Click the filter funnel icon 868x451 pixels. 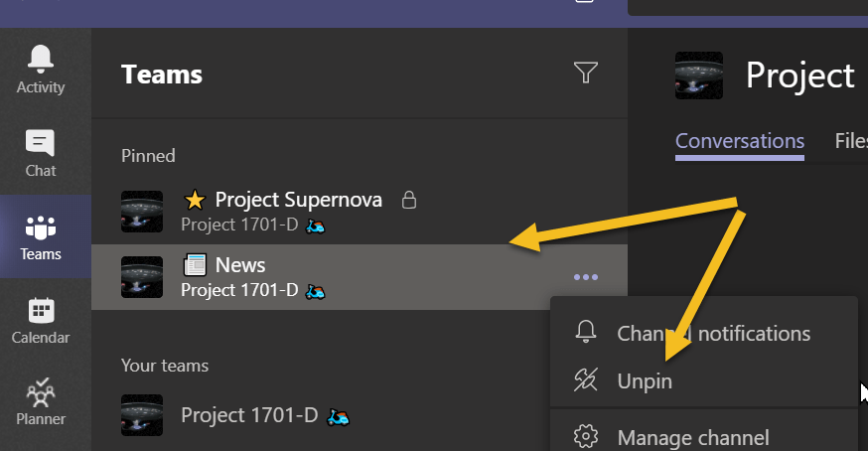pos(586,73)
